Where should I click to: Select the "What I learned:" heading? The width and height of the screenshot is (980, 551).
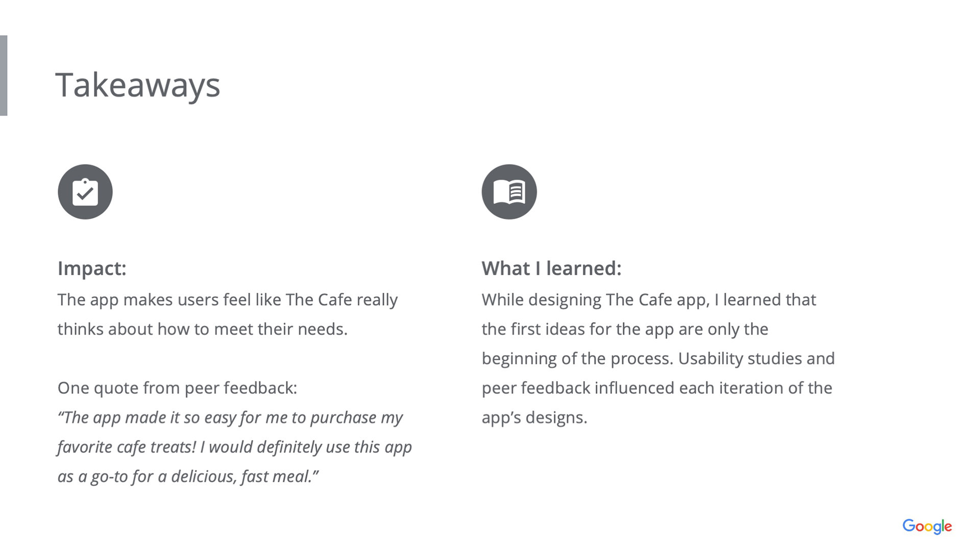(x=551, y=268)
